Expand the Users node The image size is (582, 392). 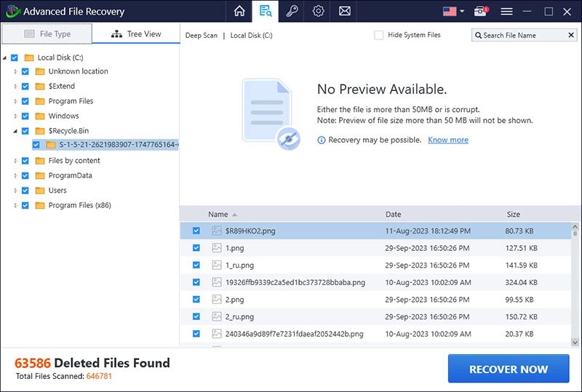(x=15, y=191)
